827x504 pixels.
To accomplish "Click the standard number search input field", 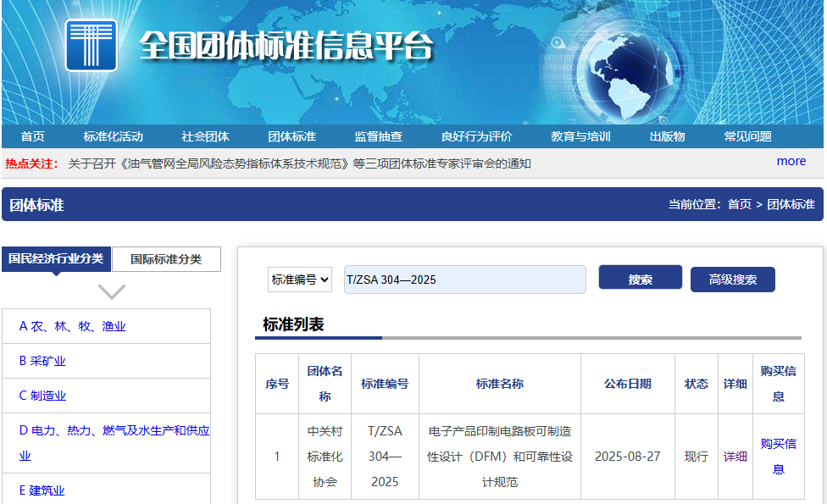I will (464, 280).
